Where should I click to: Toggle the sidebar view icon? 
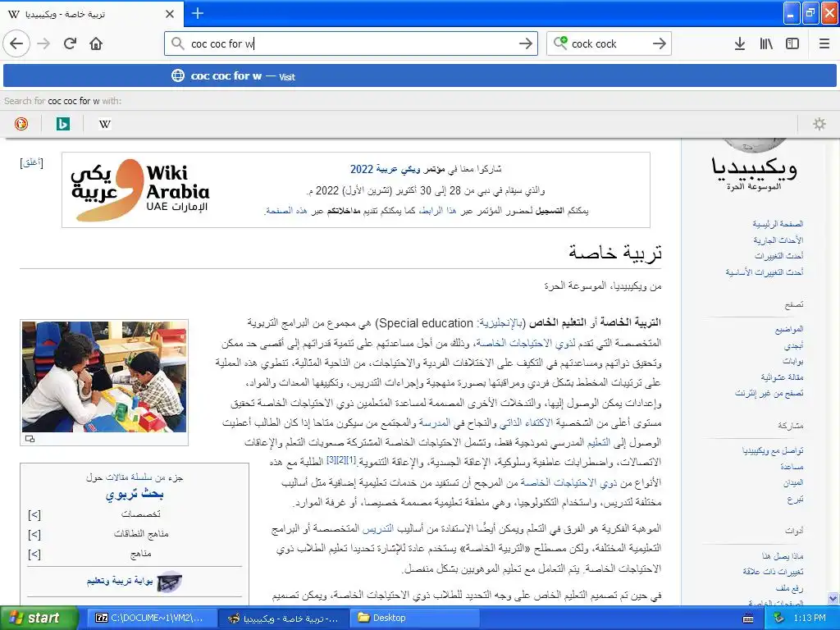click(792, 43)
